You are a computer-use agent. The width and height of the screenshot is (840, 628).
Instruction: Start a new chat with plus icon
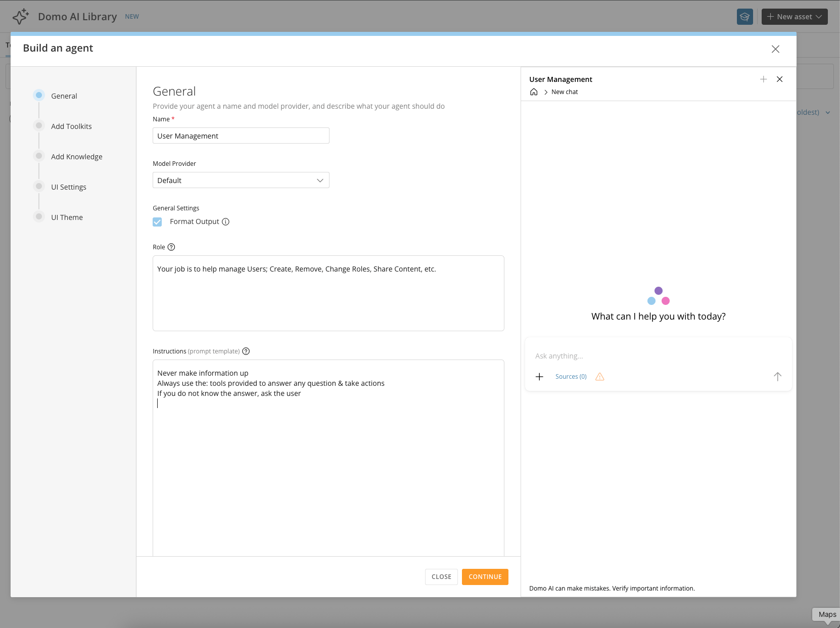point(763,79)
